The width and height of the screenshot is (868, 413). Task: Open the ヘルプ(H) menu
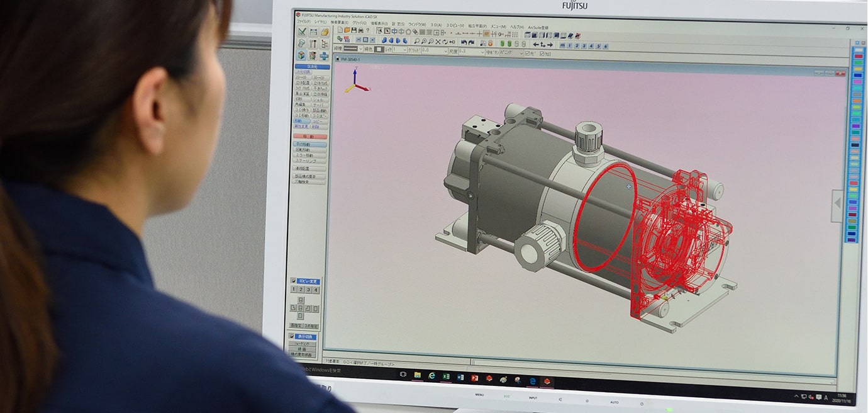tap(517, 26)
